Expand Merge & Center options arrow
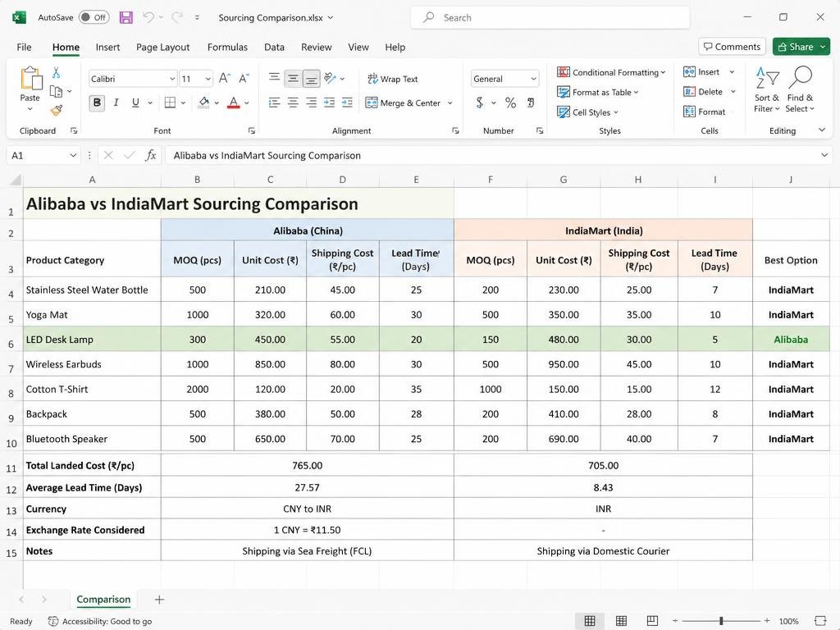The image size is (840, 630). [x=450, y=103]
